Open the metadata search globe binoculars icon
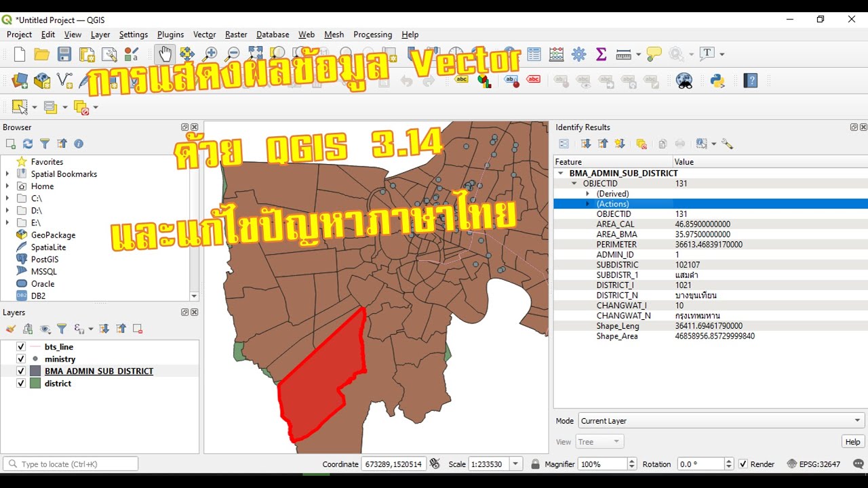Viewport: 868px width, 488px height. [684, 81]
